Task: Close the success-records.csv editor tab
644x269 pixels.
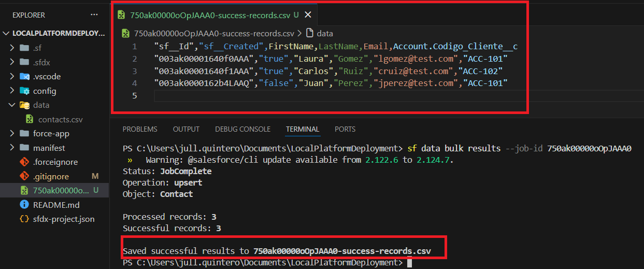Action: [x=308, y=15]
